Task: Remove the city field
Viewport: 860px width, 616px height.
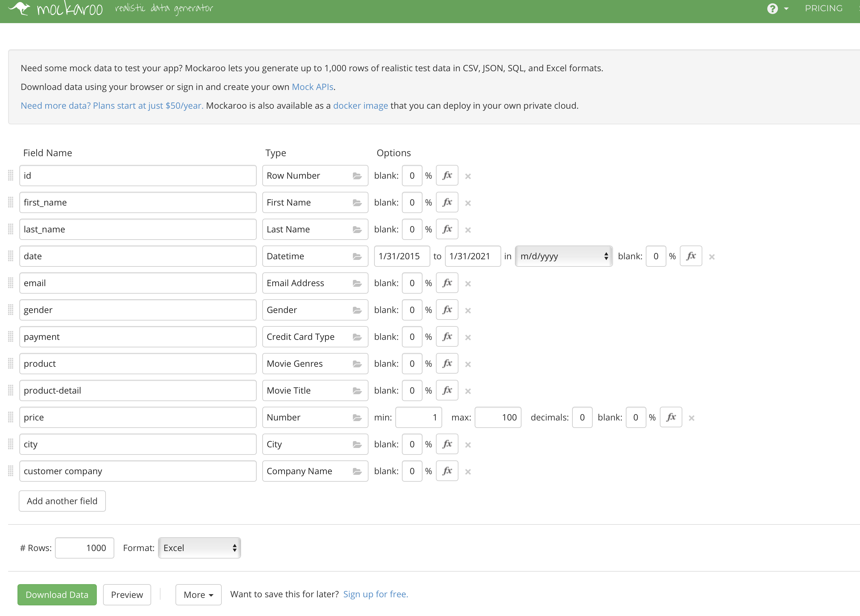Action: [468, 445]
